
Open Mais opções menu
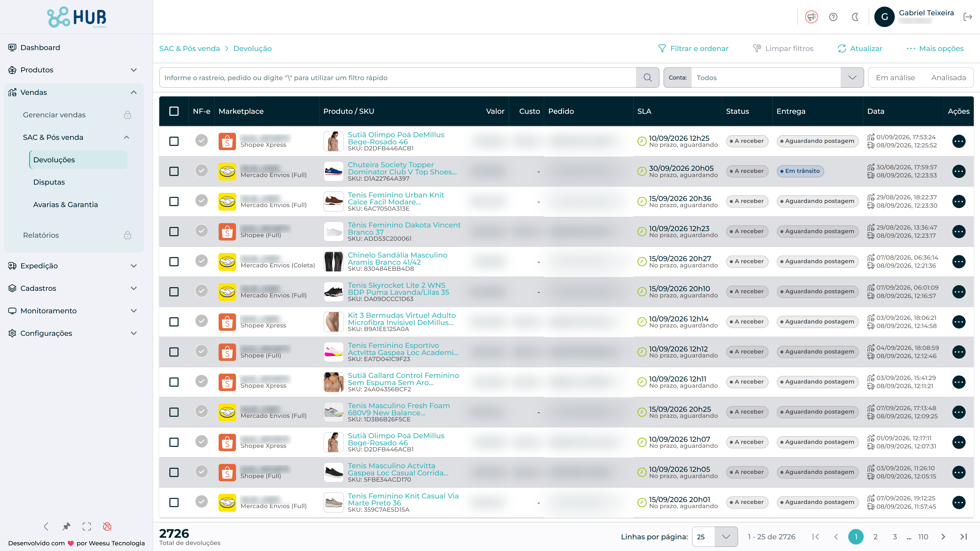coord(935,49)
